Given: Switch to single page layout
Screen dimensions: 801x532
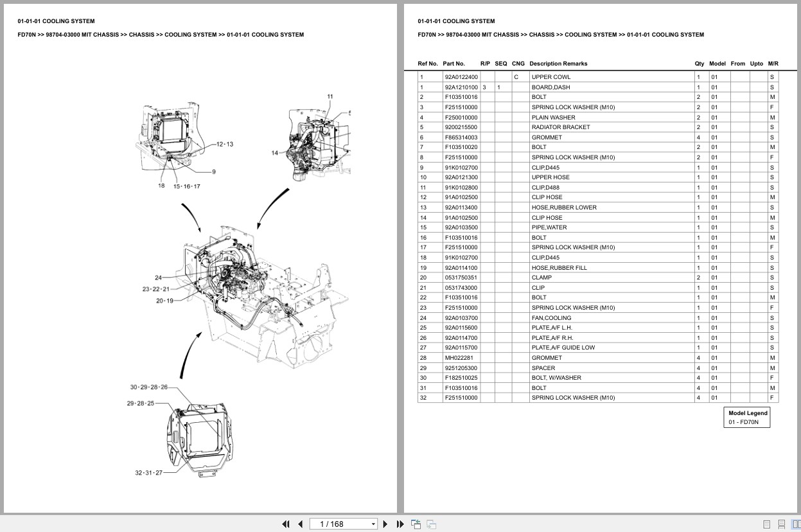Looking at the screenshot, I should [767, 524].
